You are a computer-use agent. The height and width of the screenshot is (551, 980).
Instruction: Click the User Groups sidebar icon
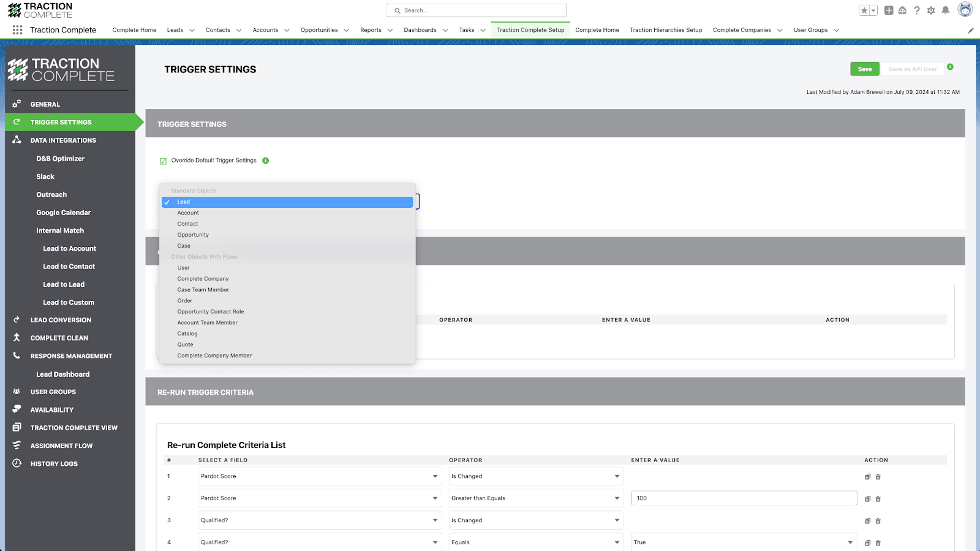(17, 392)
